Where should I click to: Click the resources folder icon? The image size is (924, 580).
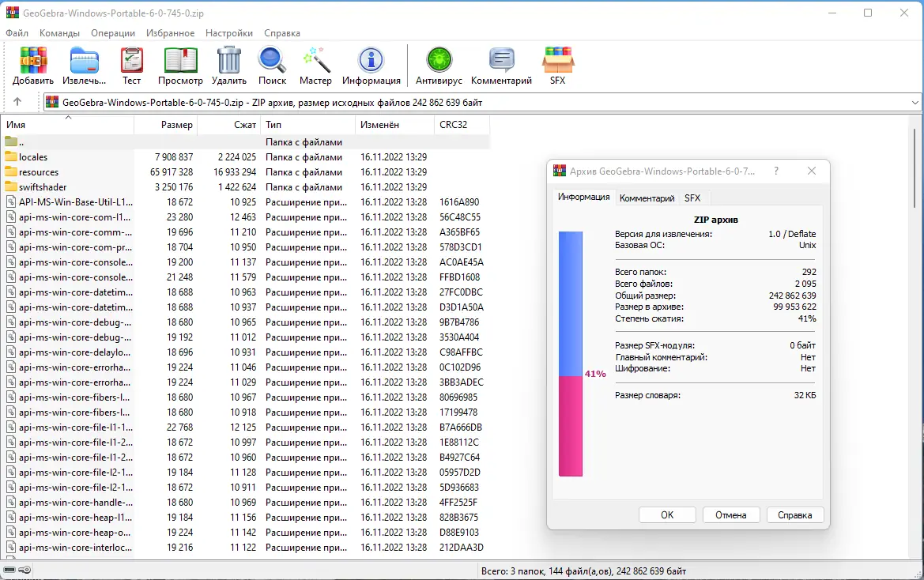10,172
